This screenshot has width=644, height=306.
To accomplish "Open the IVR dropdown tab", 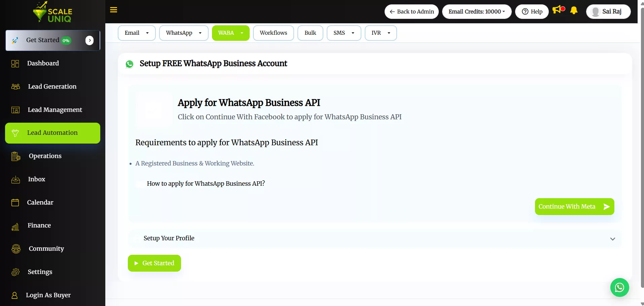I will pos(381,33).
